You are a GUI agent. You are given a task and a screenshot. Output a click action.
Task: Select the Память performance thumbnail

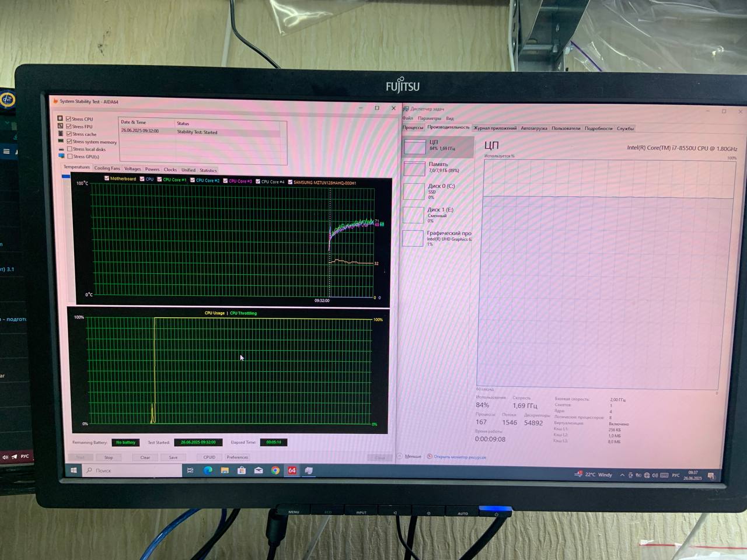[x=438, y=167]
